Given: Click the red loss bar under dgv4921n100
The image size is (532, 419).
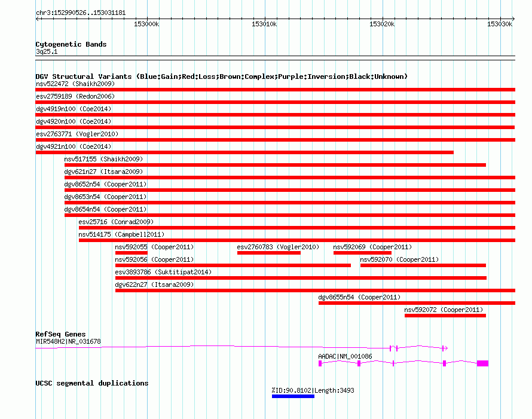Looking at the screenshot, I should 244,152.
